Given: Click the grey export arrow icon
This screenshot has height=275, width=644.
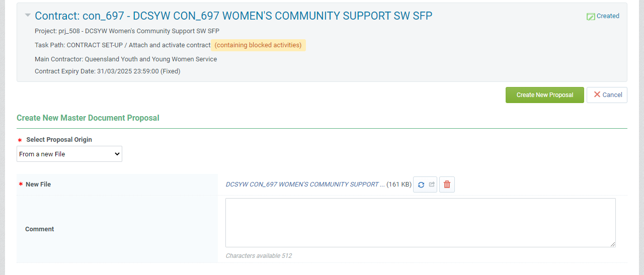Looking at the screenshot, I should (x=431, y=185).
